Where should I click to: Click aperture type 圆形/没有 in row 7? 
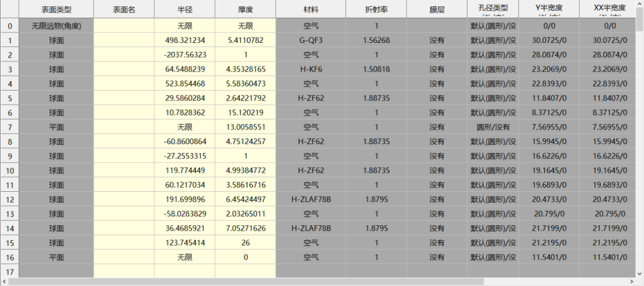(493, 127)
